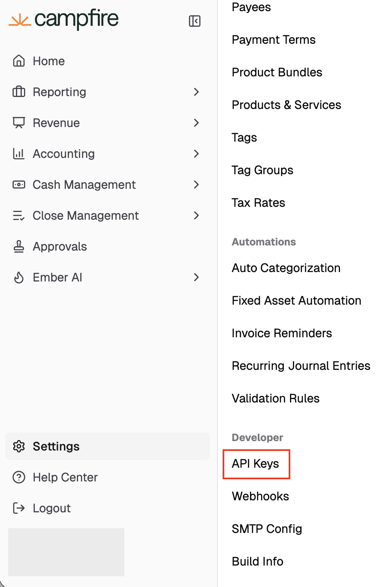The width and height of the screenshot is (392, 587).
Task: Open Validation Rules settings page
Action: [276, 399]
